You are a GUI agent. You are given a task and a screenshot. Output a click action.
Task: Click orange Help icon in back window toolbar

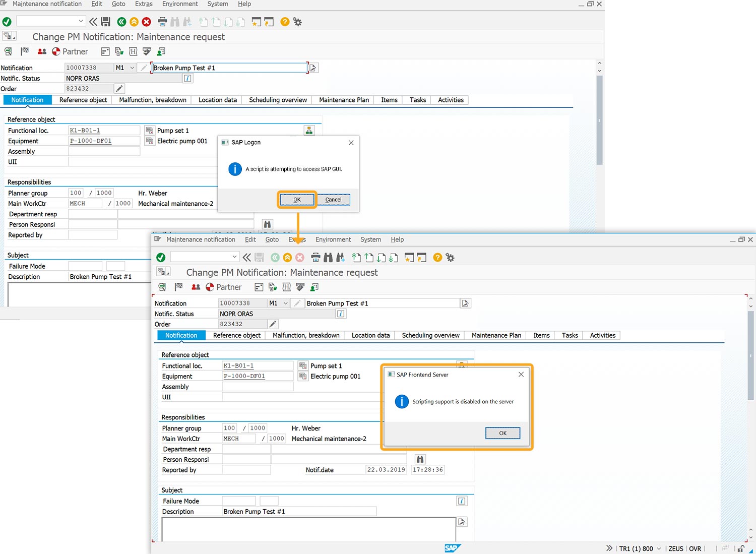pyautogui.click(x=285, y=22)
